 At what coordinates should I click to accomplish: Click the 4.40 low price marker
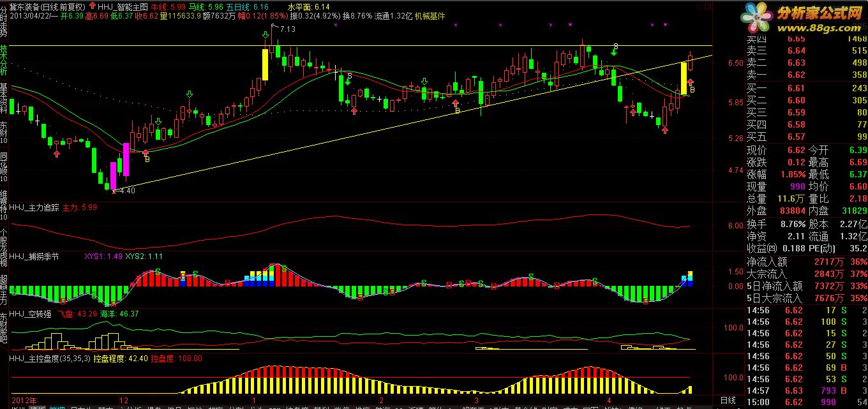tap(128, 190)
